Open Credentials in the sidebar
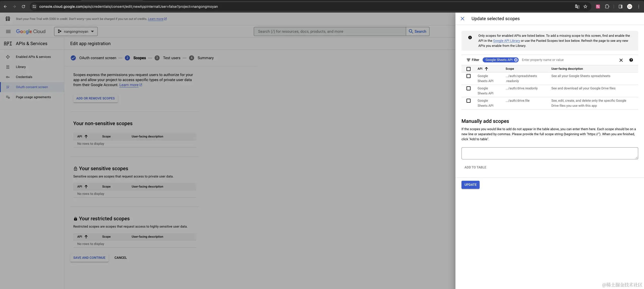 coord(24,77)
